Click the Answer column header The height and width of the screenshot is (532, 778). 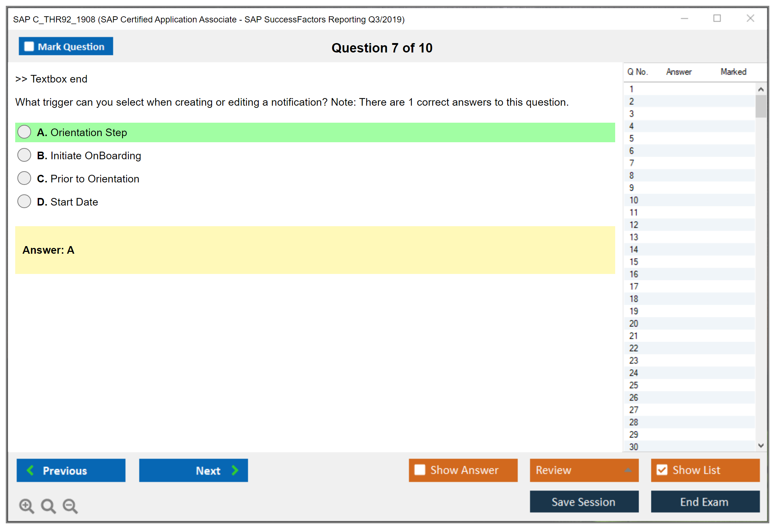[678, 72]
